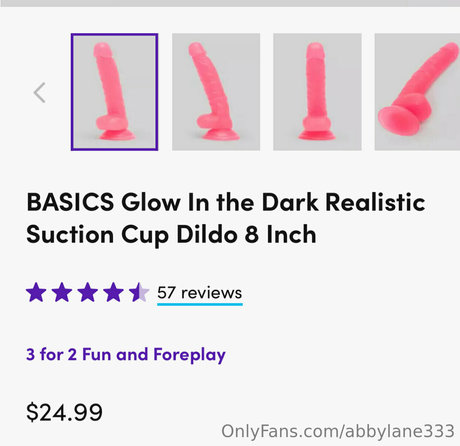The height and width of the screenshot is (446, 460).
Task: Select the third product thumbnail showing front view
Action: point(317,92)
